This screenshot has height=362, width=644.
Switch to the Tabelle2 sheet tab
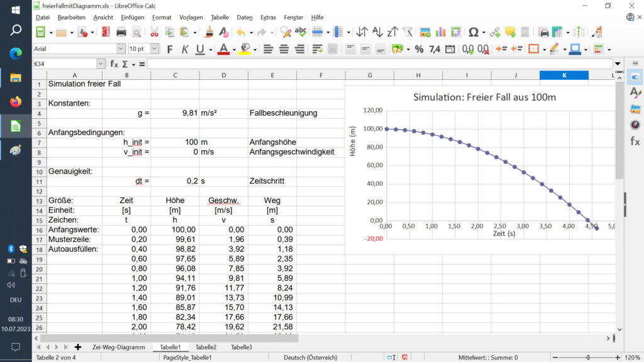(206, 347)
